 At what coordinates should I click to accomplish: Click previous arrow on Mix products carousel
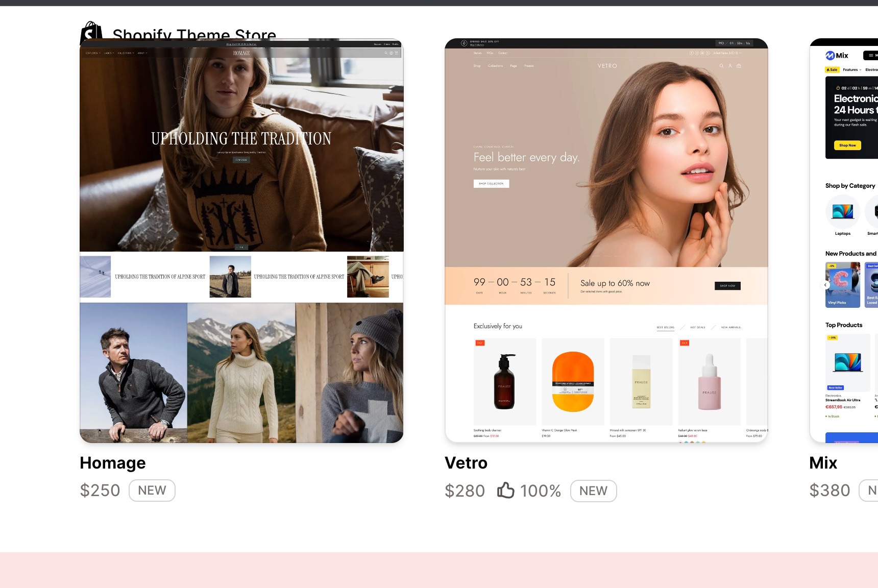[x=825, y=285]
